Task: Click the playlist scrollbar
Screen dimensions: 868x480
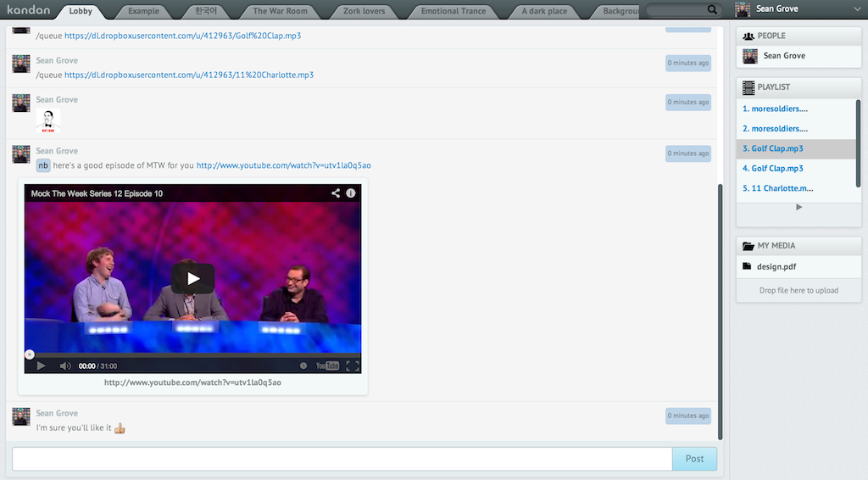Action: click(x=858, y=143)
